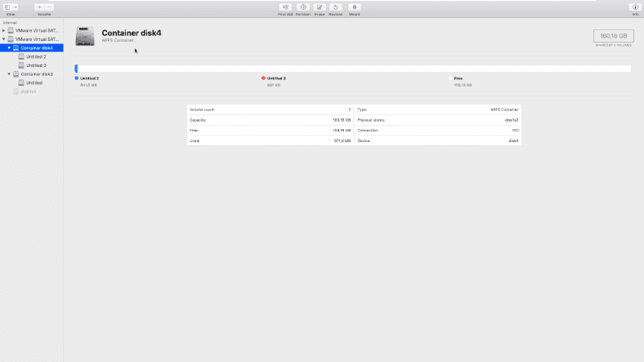Select the second VMware Virtual SATA drive
The image size is (644, 362).
(x=37, y=39)
